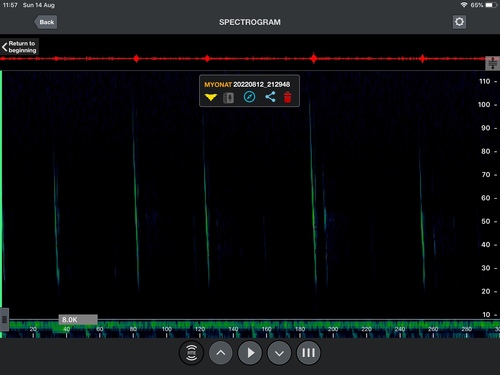The width and height of the screenshot is (500, 375).
Task: Click the 260 mark on time axis
Action: point(433,329)
